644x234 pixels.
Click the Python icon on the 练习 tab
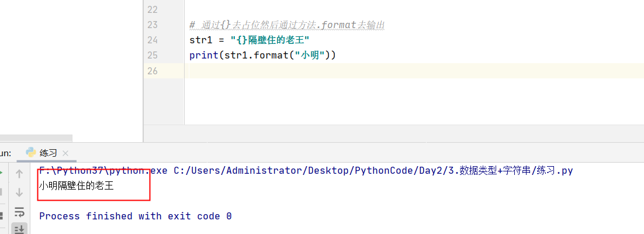pyautogui.click(x=31, y=153)
